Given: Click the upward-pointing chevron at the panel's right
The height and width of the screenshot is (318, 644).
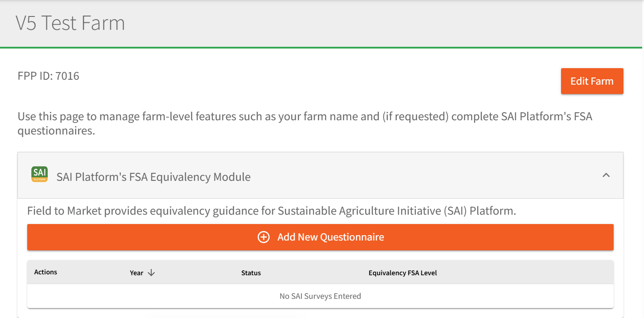Looking at the screenshot, I should click(x=606, y=175).
